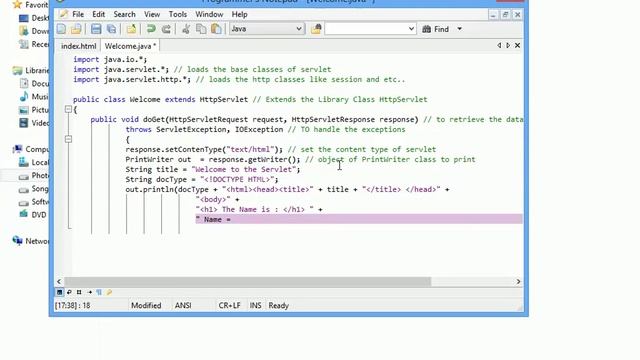Image resolution: width=640 pixels, height=360 pixels.
Task: Select Libraries in the Explorer sidebar behind
Action: pos(31,71)
